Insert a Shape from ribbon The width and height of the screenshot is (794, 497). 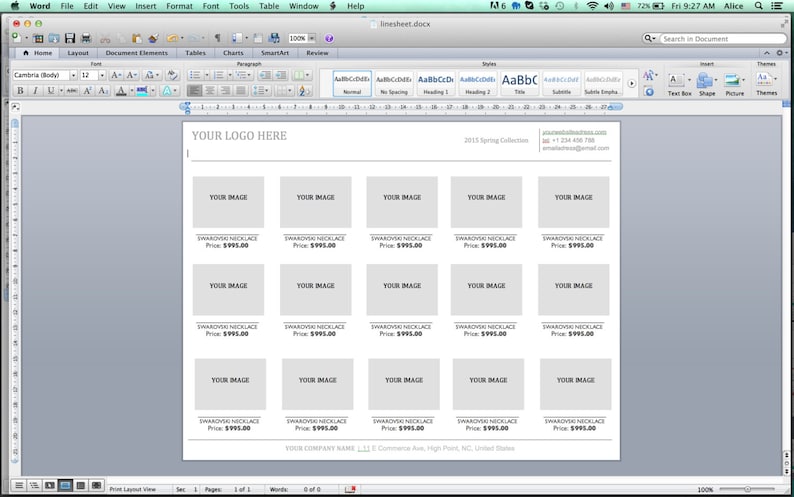pyautogui.click(x=706, y=84)
